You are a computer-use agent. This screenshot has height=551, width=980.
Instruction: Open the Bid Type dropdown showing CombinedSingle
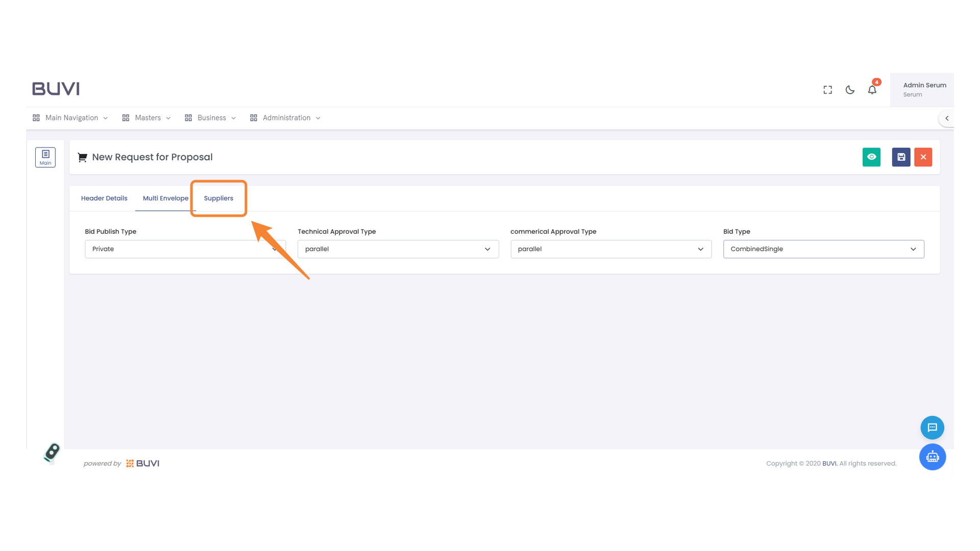point(823,249)
